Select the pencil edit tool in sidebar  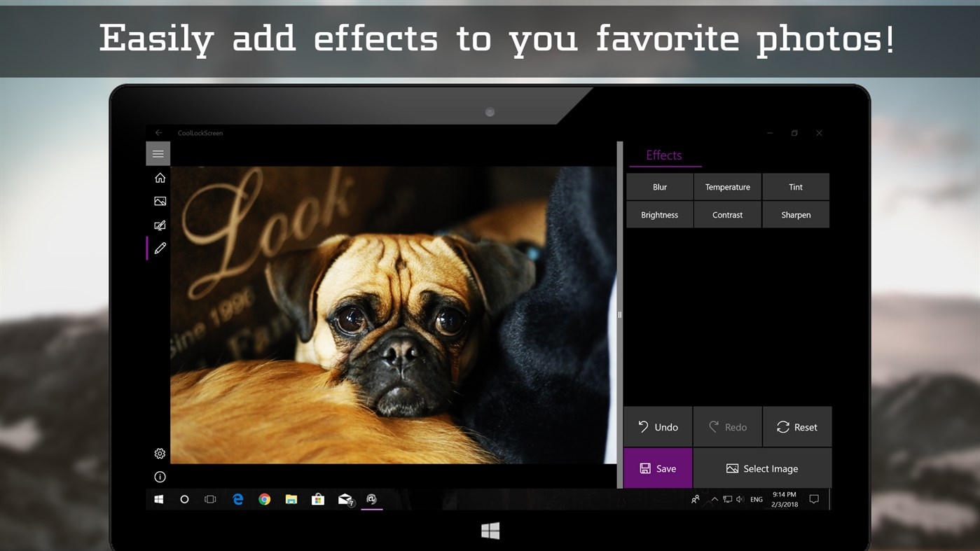coord(159,248)
